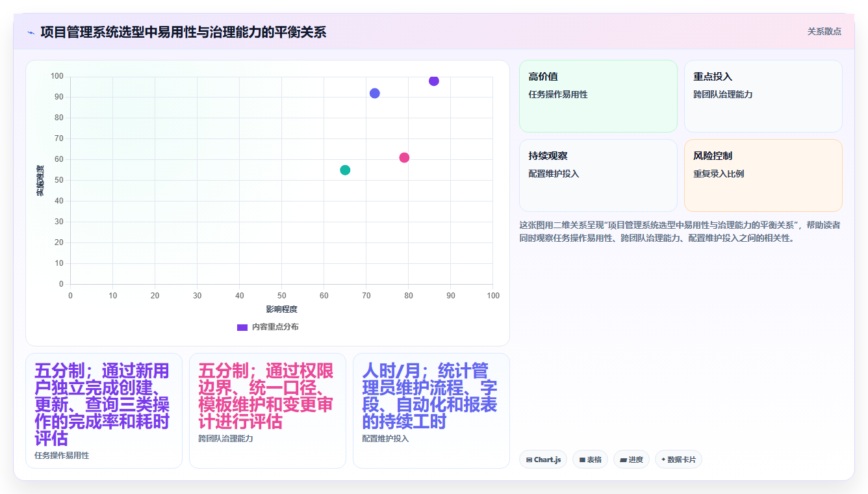Viewport: 868px width, 494px height.
Task: Select the purple scatter point near 98
Action: click(x=434, y=81)
